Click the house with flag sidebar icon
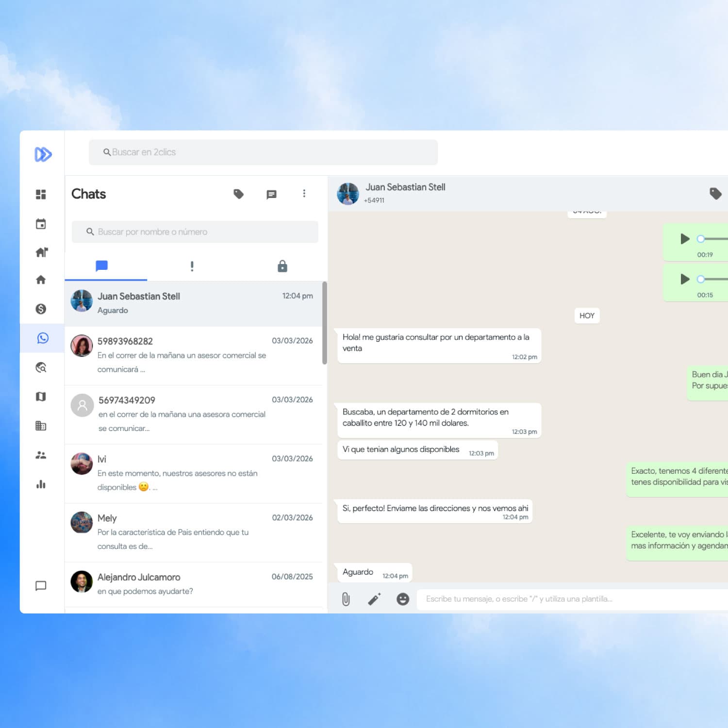Image resolution: width=728 pixels, height=728 pixels. click(42, 252)
